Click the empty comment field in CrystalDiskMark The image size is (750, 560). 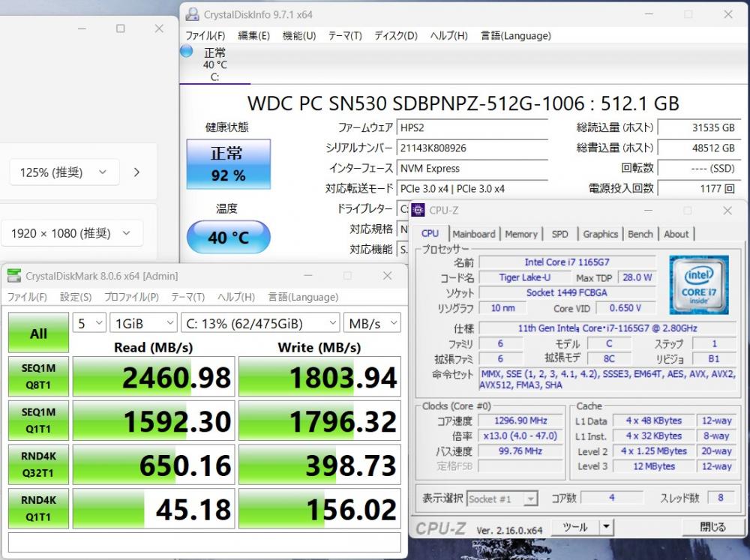[204, 542]
